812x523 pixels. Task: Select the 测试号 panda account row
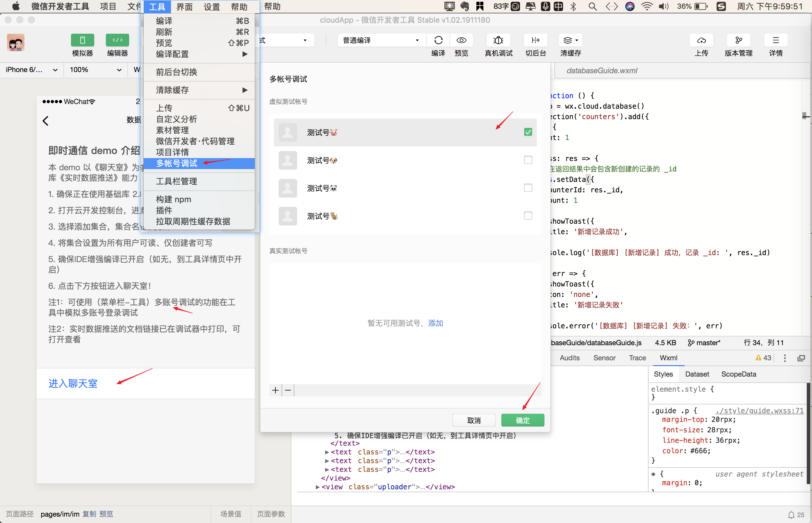[405, 188]
